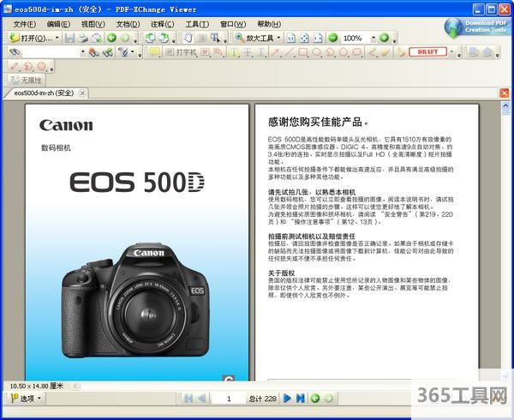Open the Tools menu
Viewport: 514px width, 420px height.
click(x=197, y=24)
